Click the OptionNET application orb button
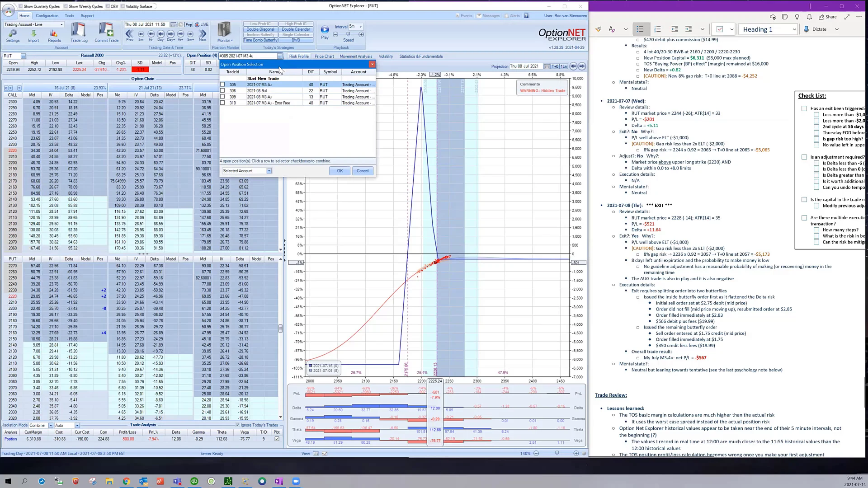 (x=8, y=10)
